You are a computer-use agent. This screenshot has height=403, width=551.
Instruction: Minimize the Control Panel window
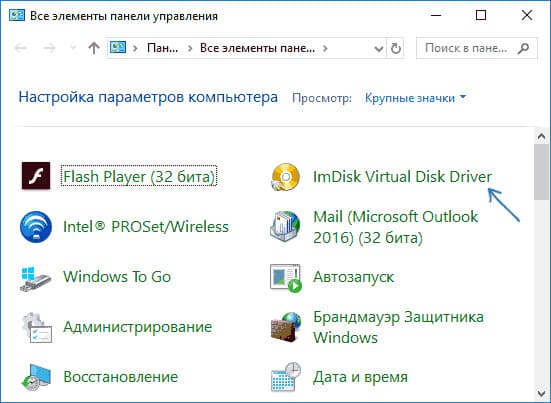click(436, 15)
